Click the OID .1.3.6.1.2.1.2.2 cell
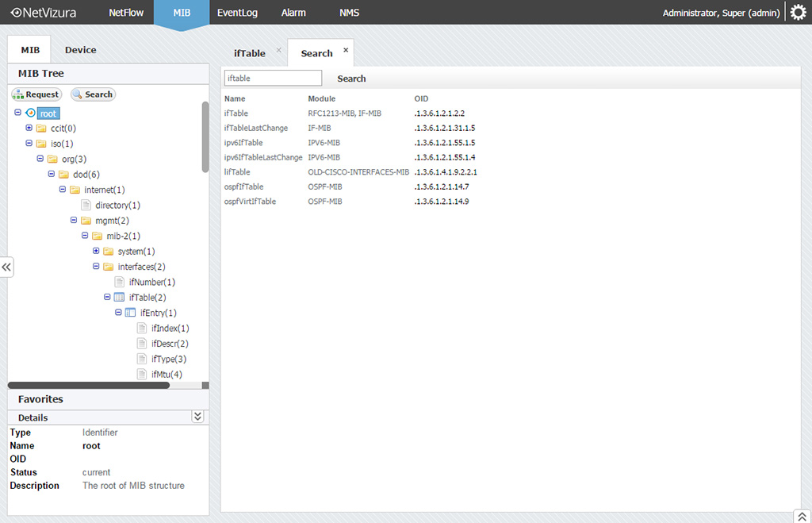 point(439,113)
